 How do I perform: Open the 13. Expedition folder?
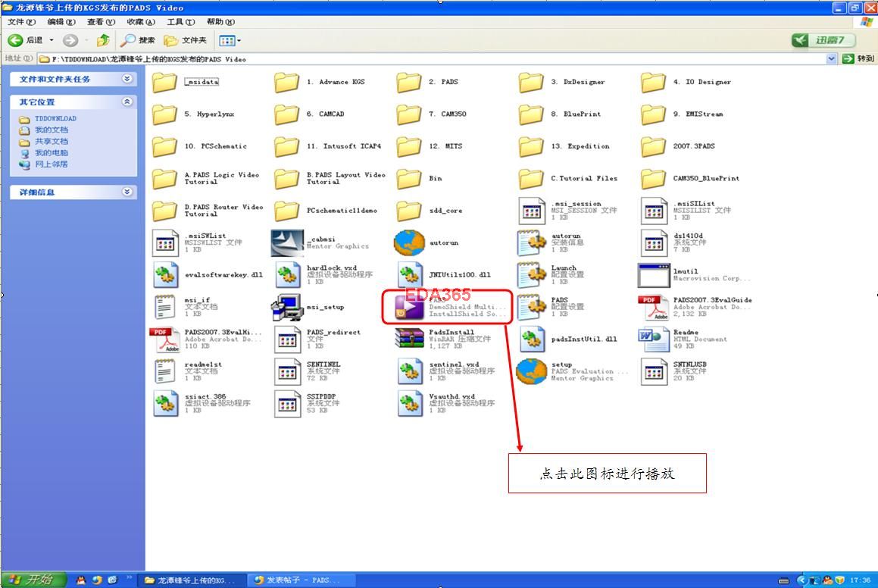(x=564, y=147)
